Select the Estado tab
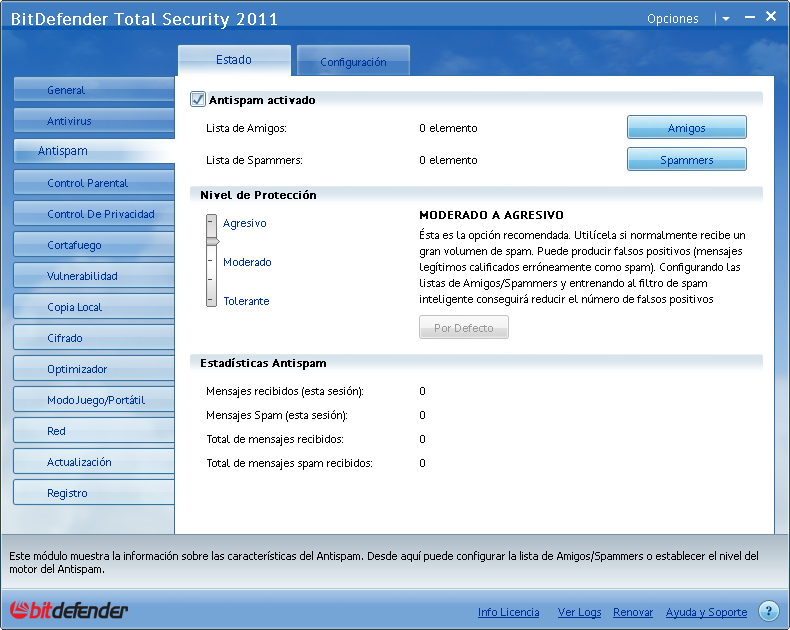The width and height of the screenshot is (790, 630). [x=234, y=60]
